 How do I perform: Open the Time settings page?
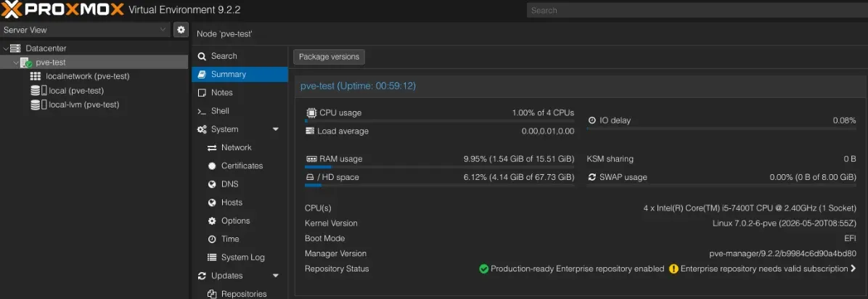click(239, 239)
